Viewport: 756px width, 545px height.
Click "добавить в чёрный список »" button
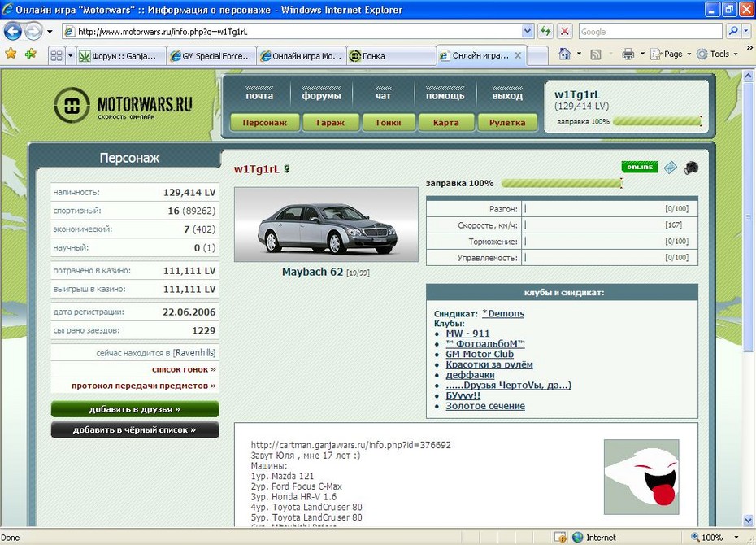tap(135, 429)
